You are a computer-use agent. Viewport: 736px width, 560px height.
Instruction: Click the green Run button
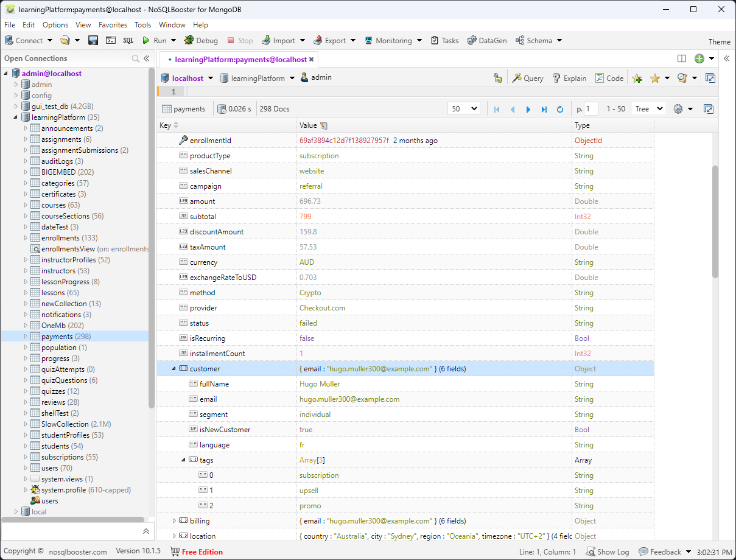(154, 41)
